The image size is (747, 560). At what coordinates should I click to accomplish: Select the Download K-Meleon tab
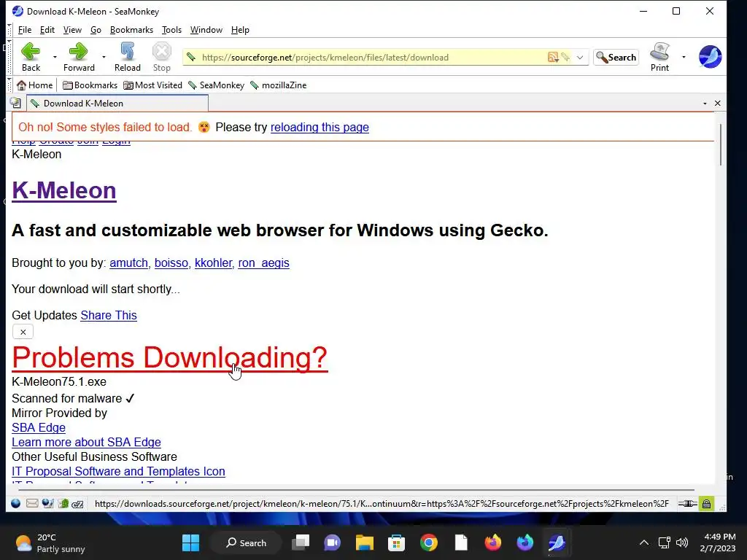[117, 104]
